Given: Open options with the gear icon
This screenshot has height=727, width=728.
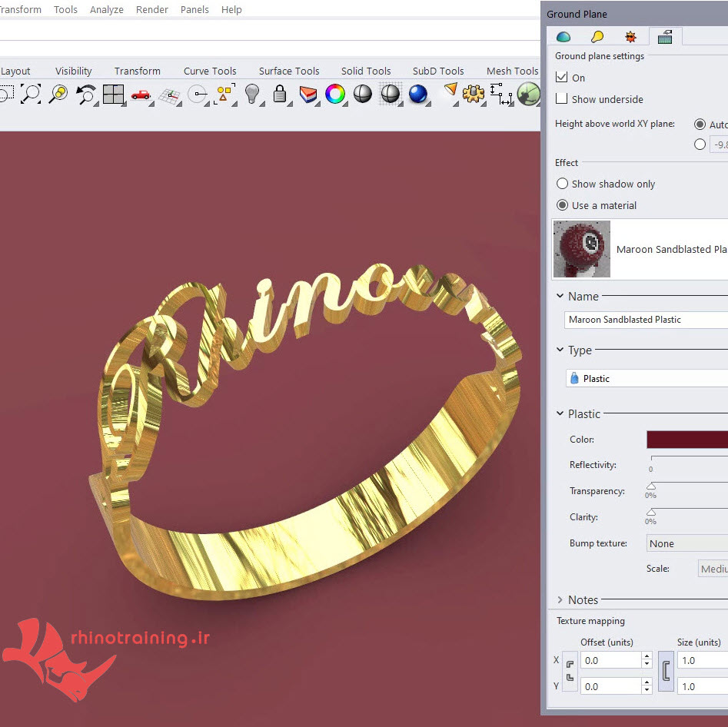Looking at the screenshot, I should tap(474, 95).
